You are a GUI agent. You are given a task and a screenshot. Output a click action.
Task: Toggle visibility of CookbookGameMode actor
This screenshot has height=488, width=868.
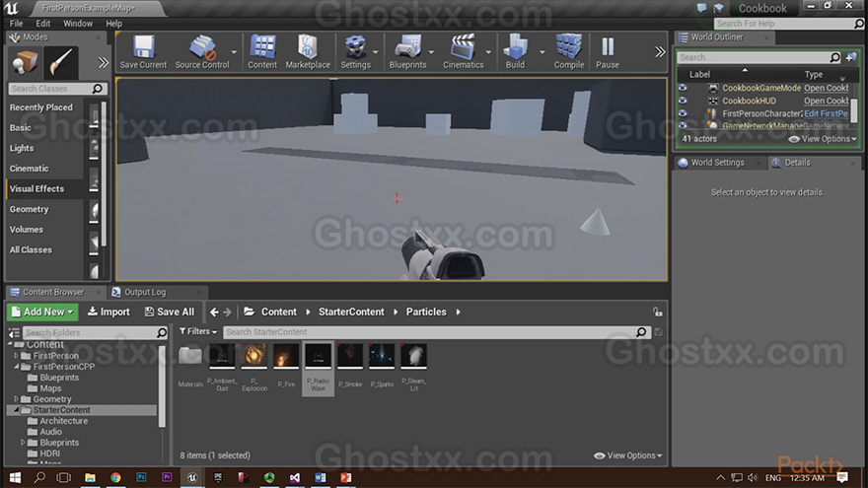[683, 88]
